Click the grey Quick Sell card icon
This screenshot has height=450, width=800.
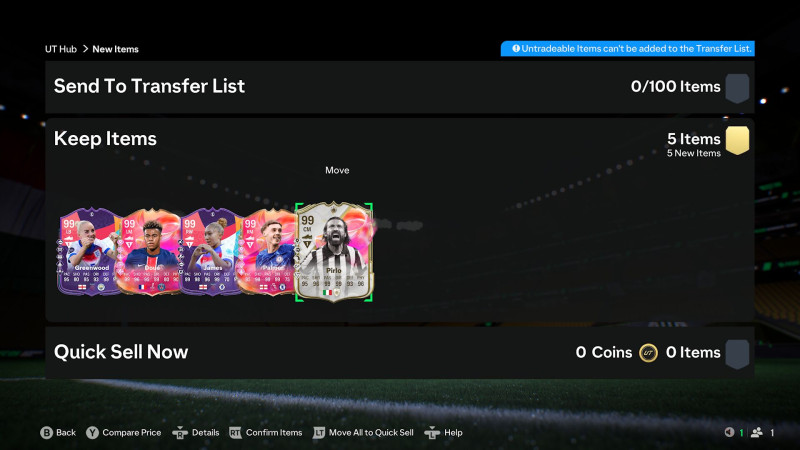(737, 354)
